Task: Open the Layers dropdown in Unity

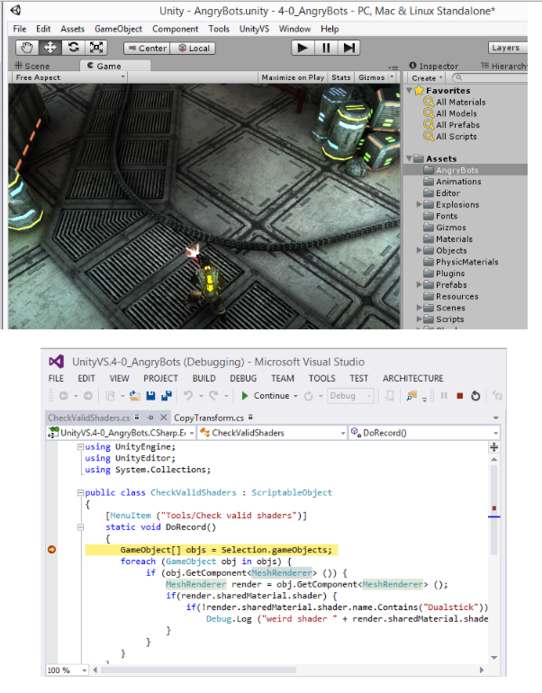Action: (x=508, y=48)
